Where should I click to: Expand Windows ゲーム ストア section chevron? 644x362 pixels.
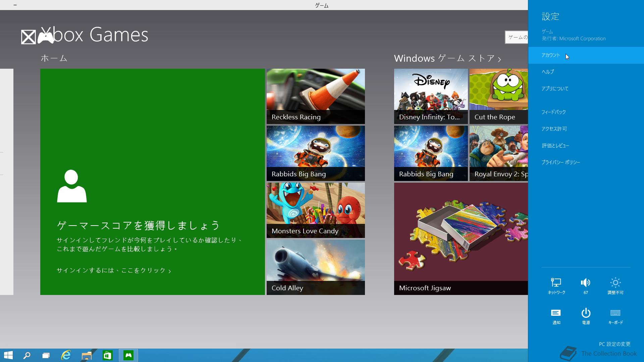499,59
